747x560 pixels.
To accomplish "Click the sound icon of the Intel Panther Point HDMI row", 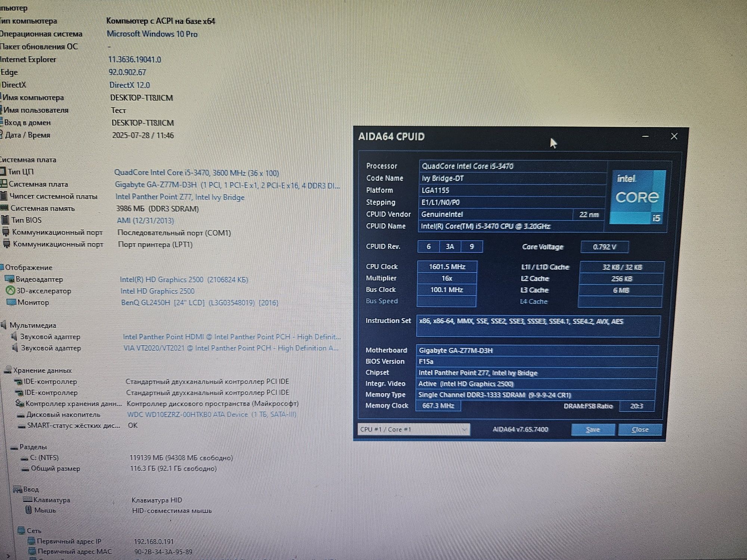I will pyautogui.click(x=15, y=336).
